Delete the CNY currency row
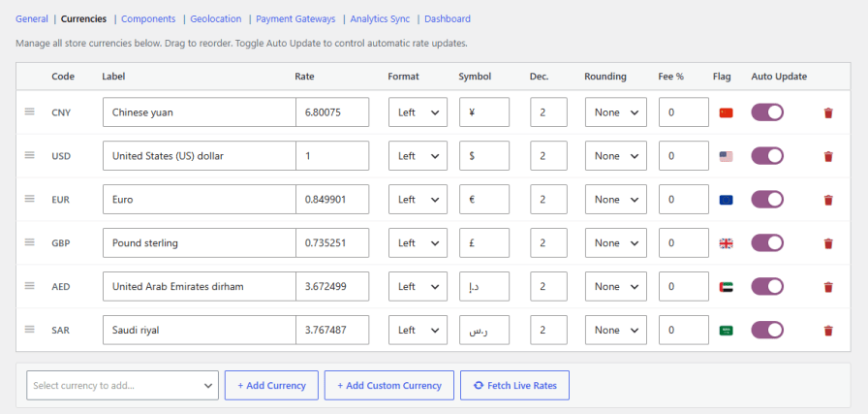Viewport: 868px width, 414px height. click(828, 113)
